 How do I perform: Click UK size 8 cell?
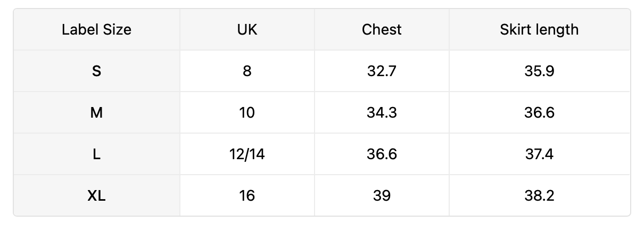pyautogui.click(x=247, y=71)
